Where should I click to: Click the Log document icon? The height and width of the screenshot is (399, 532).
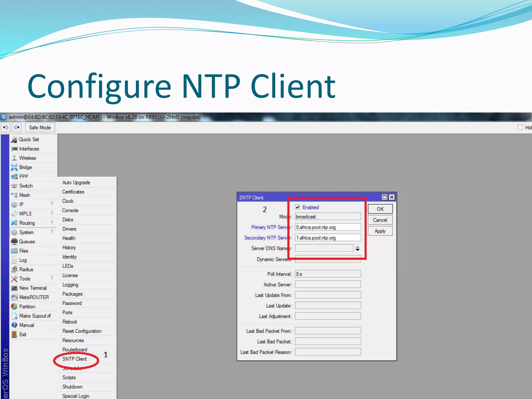click(14, 260)
